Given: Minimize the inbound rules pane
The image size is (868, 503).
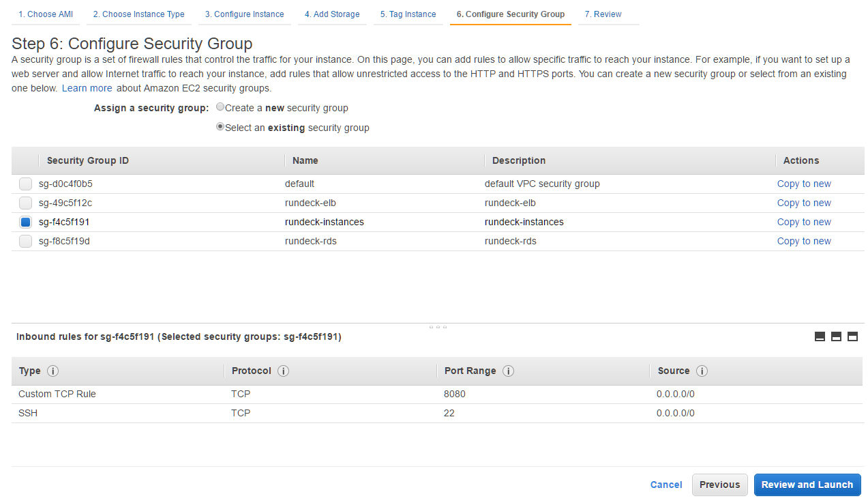Looking at the screenshot, I should tap(820, 336).
